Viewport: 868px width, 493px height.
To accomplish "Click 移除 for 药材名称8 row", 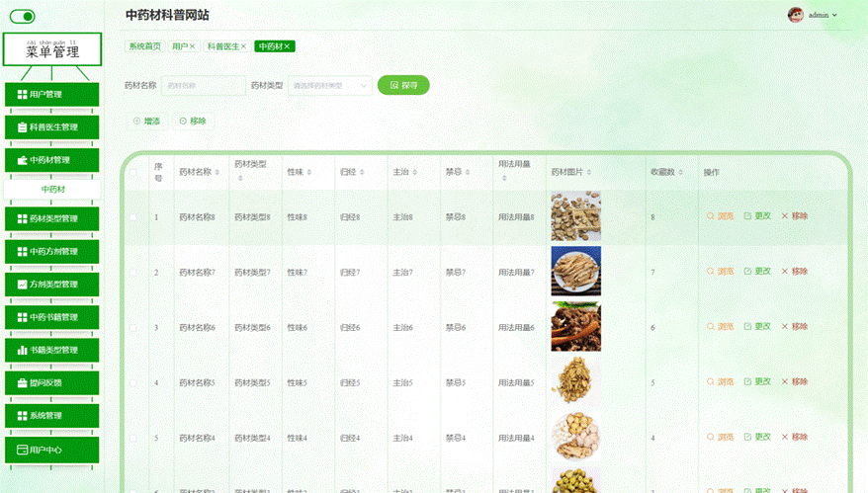I will coord(795,215).
